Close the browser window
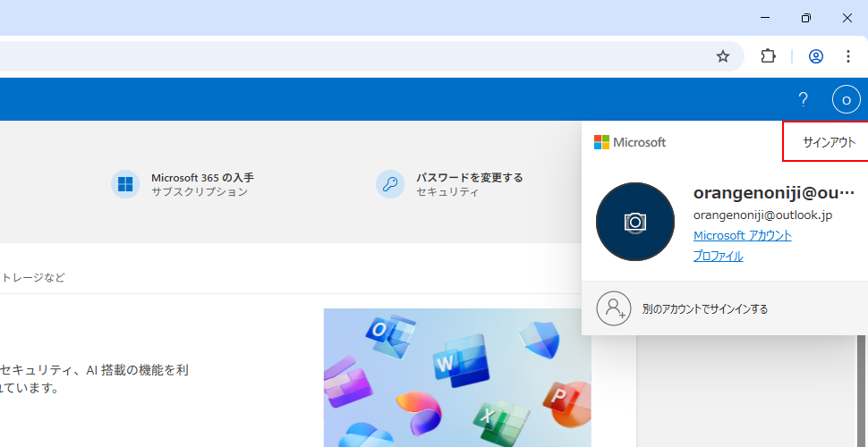The height and width of the screenshot is (447, 868). point(847,18)
